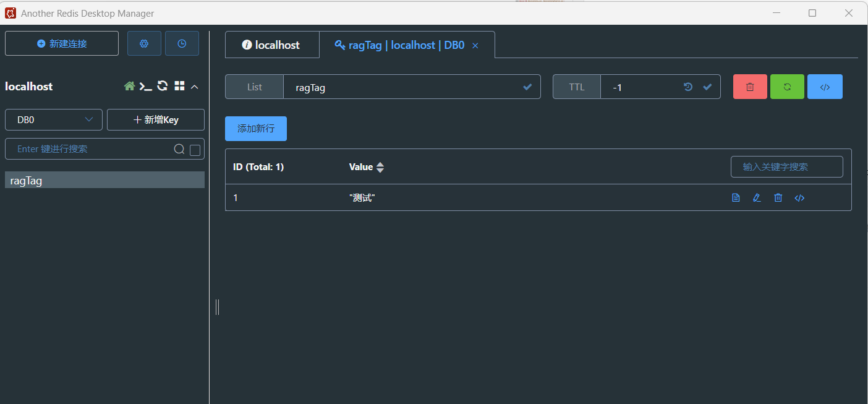Refresh the localhost connection
This screenshot has height=404, width=868.
pos(163,87)
